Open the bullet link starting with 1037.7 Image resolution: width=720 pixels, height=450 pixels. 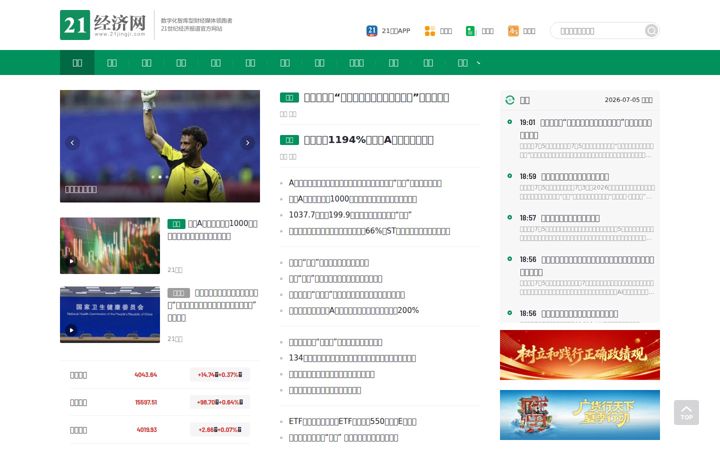click(350, 215)
